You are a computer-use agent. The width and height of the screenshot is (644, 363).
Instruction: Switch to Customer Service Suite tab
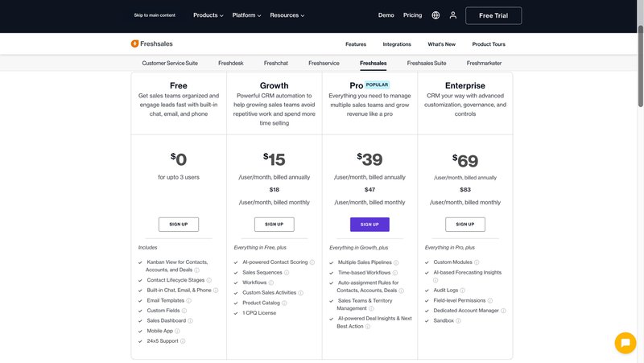[170, 64]
